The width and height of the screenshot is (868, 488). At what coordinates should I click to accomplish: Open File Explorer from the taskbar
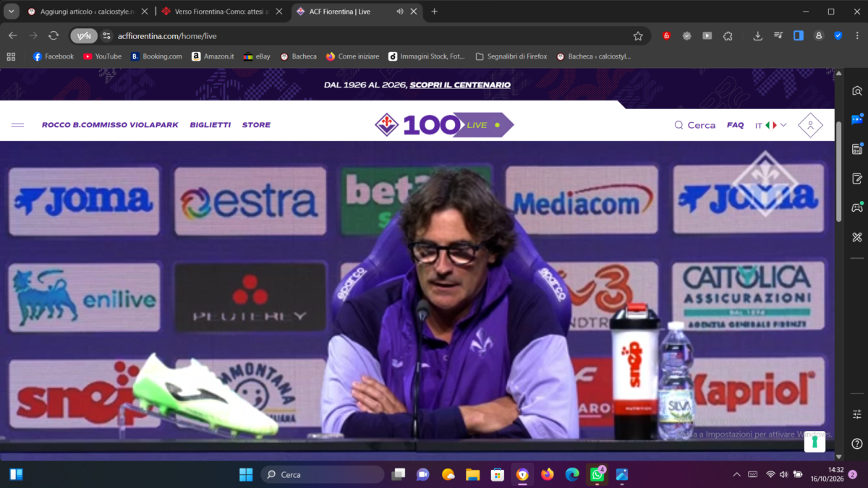click(472, 474)
